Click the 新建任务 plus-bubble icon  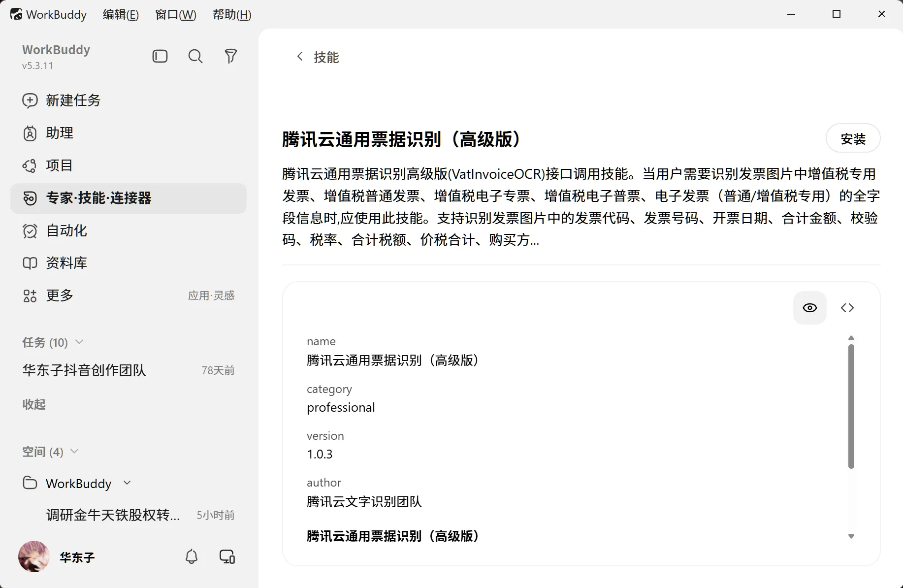click(x=30, y=100)
